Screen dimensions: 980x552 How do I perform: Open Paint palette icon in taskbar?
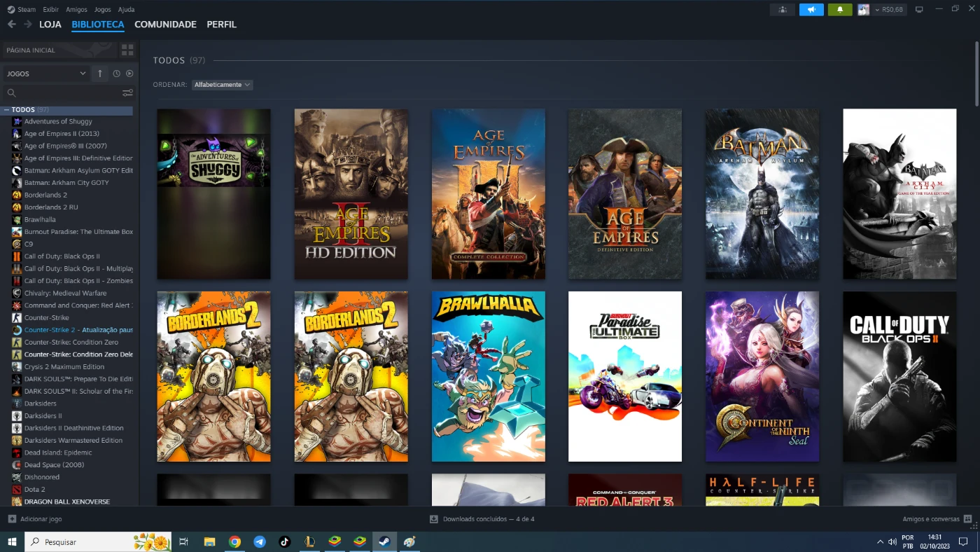click(x=409, y=541)
